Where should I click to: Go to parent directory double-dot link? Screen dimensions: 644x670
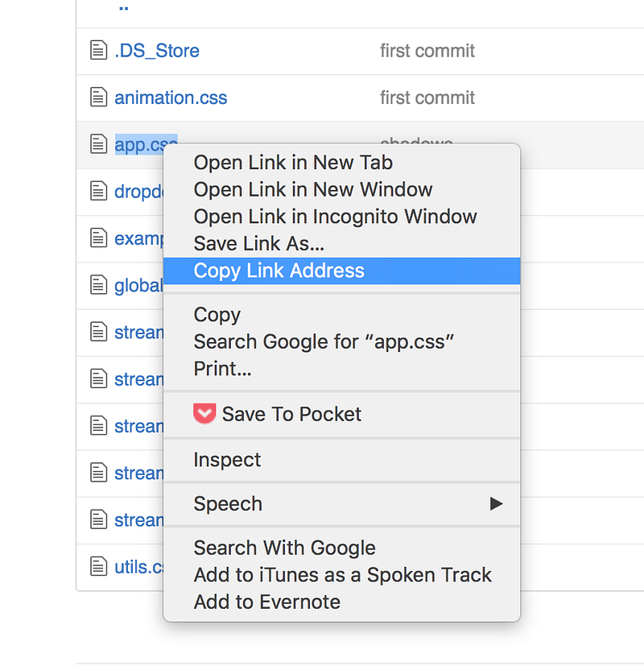[x=124, y=8]
